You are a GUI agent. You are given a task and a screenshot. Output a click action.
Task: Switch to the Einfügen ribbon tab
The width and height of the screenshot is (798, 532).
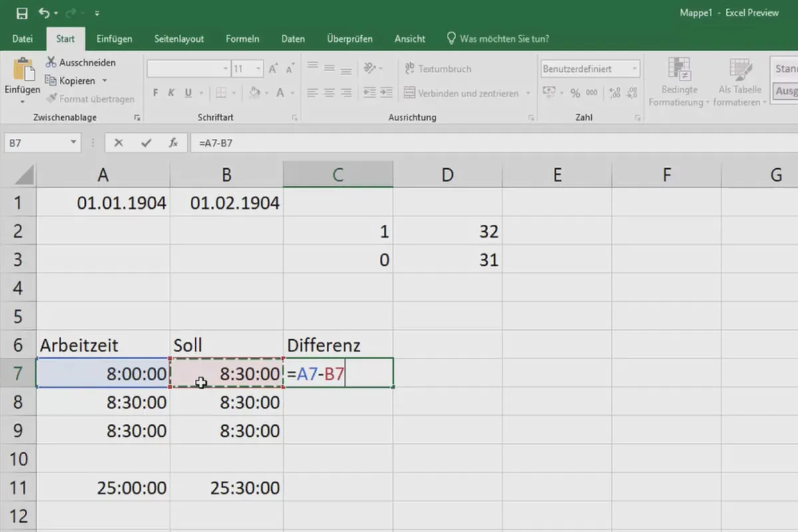pos(114,39)
